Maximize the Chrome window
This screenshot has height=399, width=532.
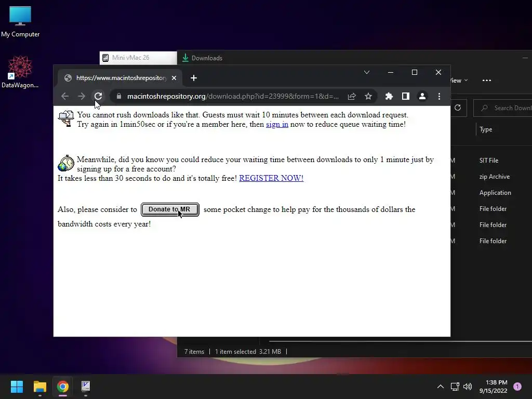(x=414, y=72)
